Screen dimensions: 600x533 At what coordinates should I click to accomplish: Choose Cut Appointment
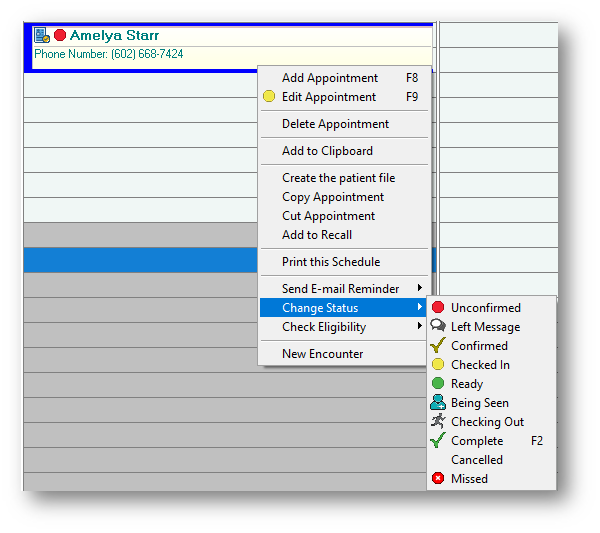click(344, 216)
